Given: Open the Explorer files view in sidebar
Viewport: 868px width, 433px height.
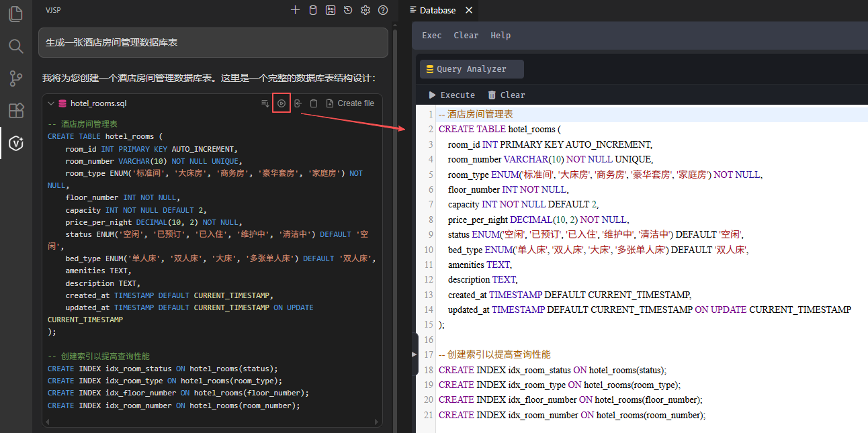Looking at the screenshot, I should pos(15,13).
